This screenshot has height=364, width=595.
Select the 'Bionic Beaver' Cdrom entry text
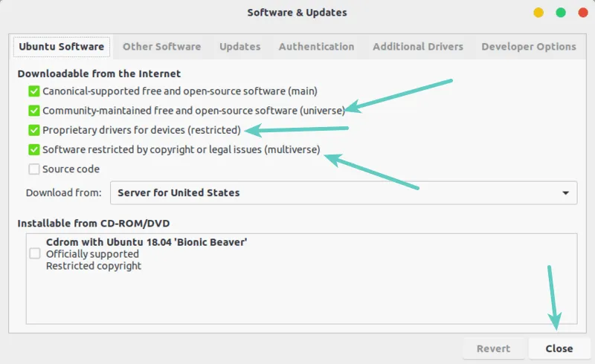(x=145, y=241)
